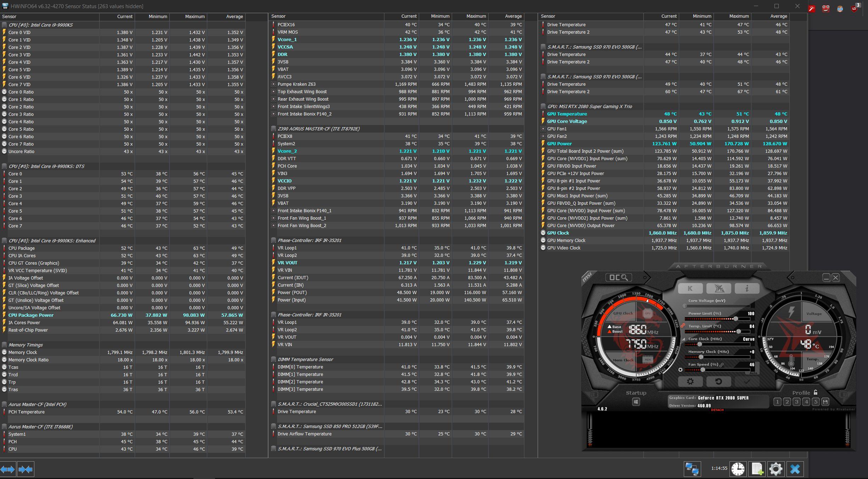Adjust the Temp. Limit slider handle
868x479 pixels.
point(739,332)
